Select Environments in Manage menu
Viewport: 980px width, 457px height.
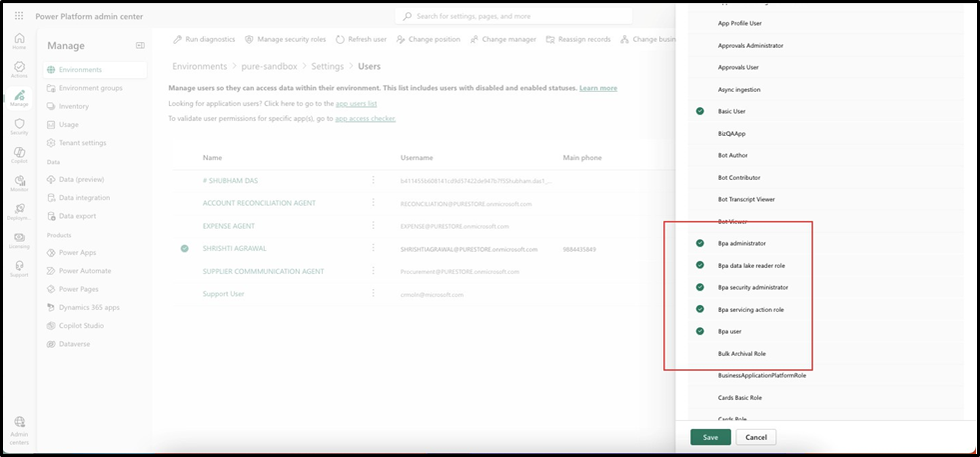coord(95,69)
